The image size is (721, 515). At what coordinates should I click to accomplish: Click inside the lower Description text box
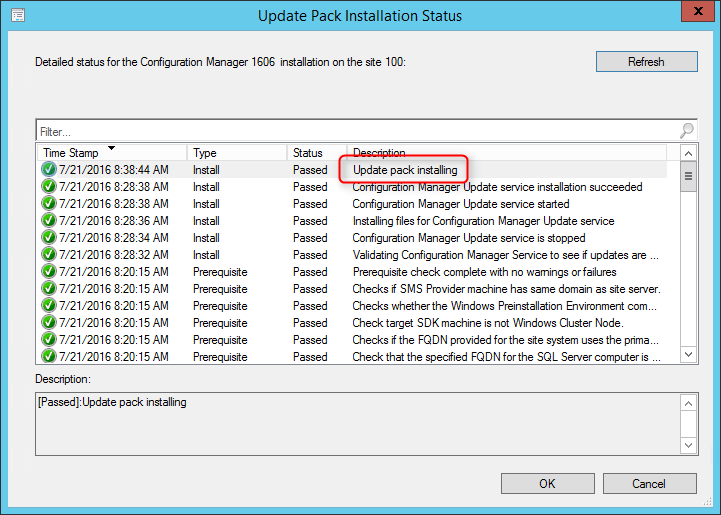point(358,424)
